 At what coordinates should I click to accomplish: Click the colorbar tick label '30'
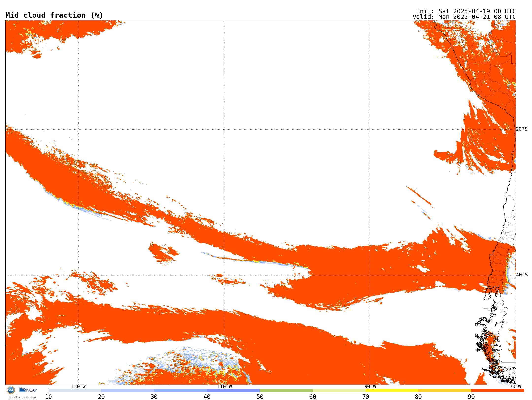(154, 397)
